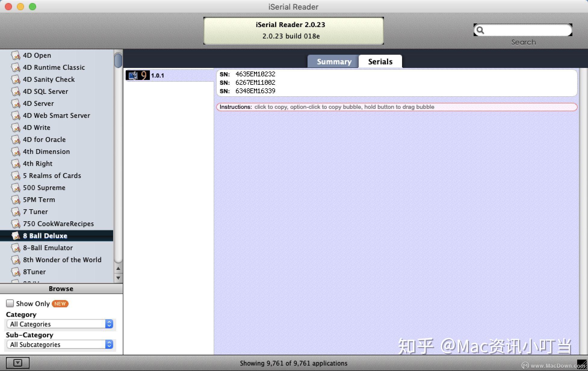Select 5 Realms of Cards entry
The width and height of the screenshot is (588, 371).
52,175
